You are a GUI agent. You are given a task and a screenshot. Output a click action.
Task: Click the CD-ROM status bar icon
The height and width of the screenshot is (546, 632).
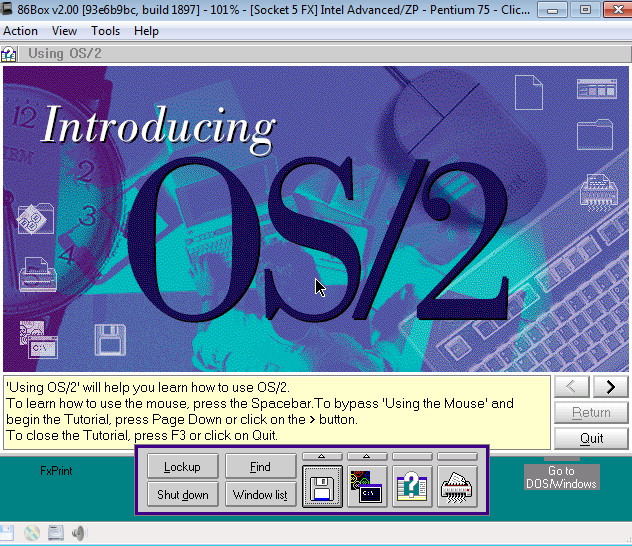point(32,533)
